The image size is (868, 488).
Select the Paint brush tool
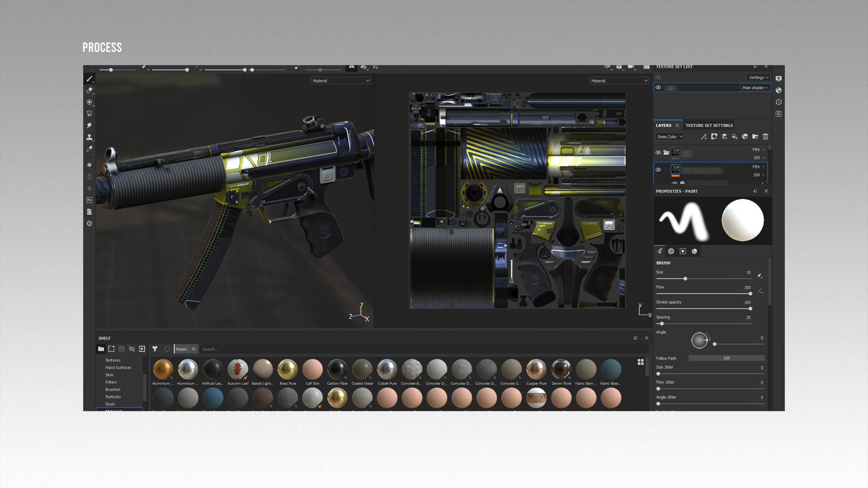click(x=90, y=79)
